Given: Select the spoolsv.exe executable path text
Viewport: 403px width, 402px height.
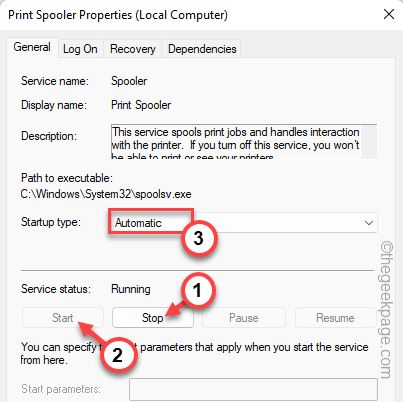Looking at the screenshot, I should (x=106, y=194).
